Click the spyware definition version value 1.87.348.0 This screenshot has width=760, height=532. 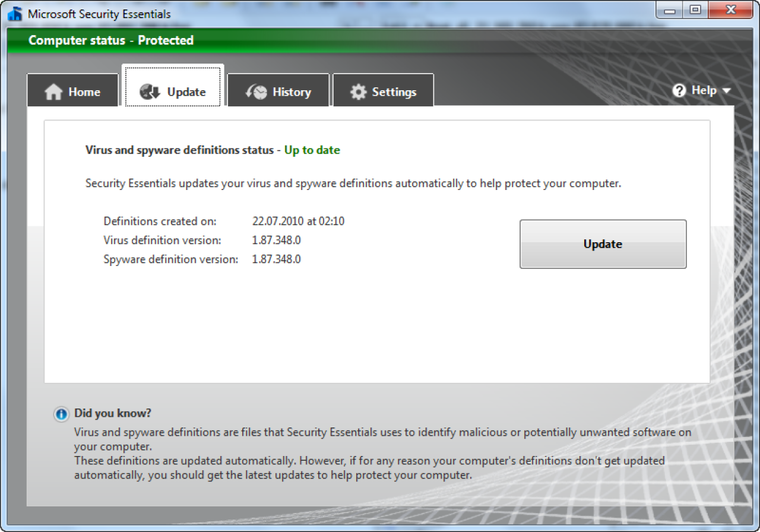point(277,259)
